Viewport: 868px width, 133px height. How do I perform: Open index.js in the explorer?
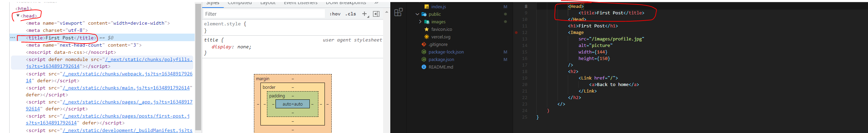[439, 7]
